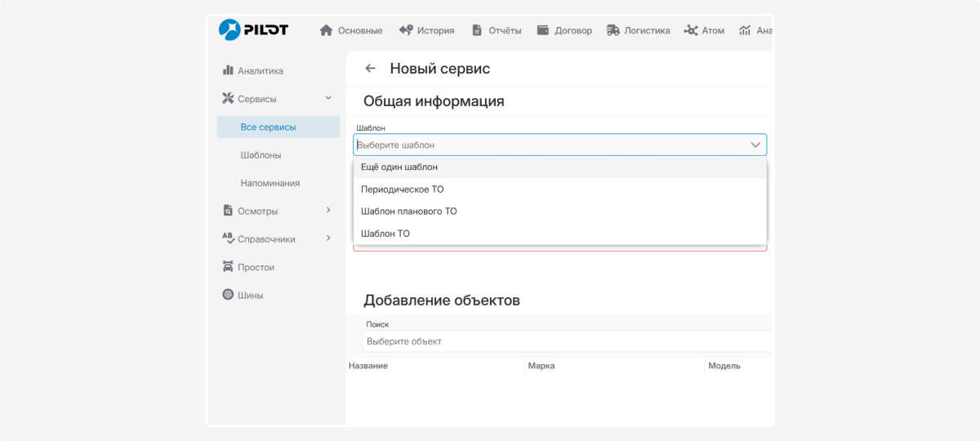Open Аналитика bar chart icon in sidebar
Image resolution: width=980 pixels, height=441 pixels.
tap(229, 71)
